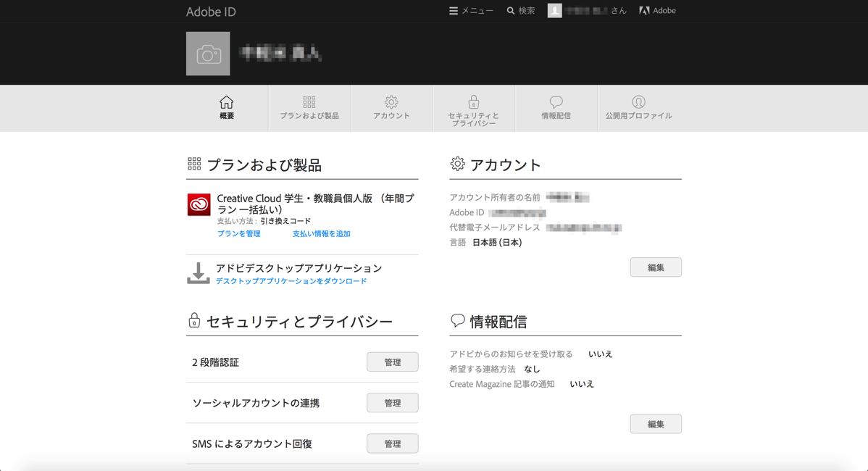868x471 pixels.
Task: Click the プランおよび製品 section heading
Action: [264, 165]
